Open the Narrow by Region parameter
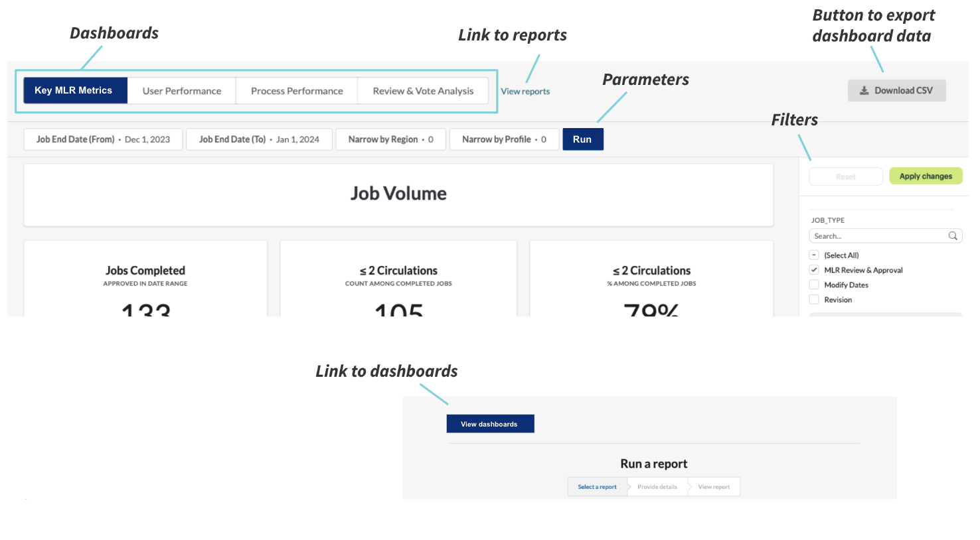Screen dimensions: 980x540 pos(390,139)
